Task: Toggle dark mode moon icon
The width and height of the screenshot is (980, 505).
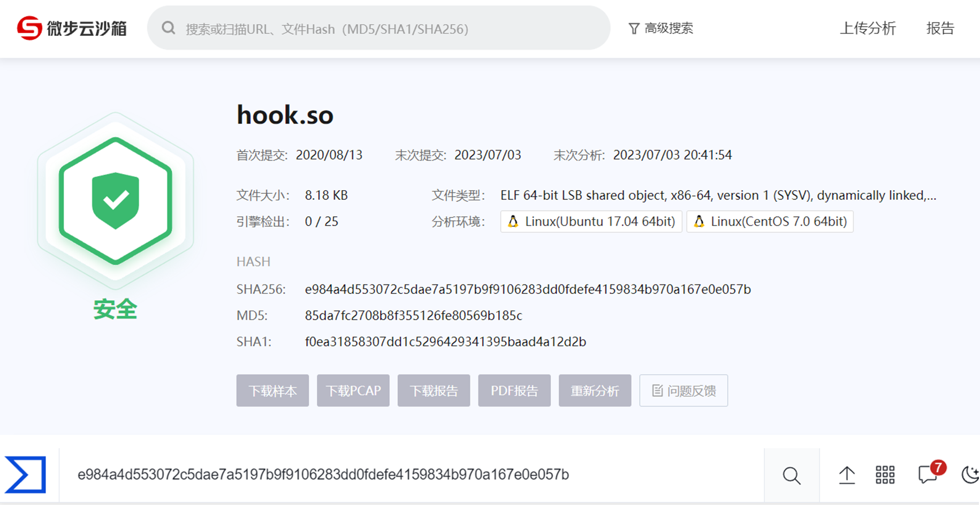Action: pos(970,475)
